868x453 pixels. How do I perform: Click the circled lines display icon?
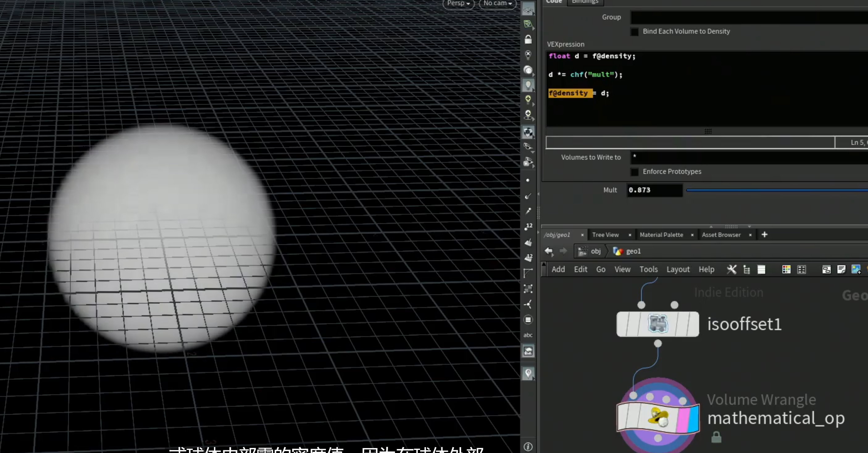click(x=528, y=320)
